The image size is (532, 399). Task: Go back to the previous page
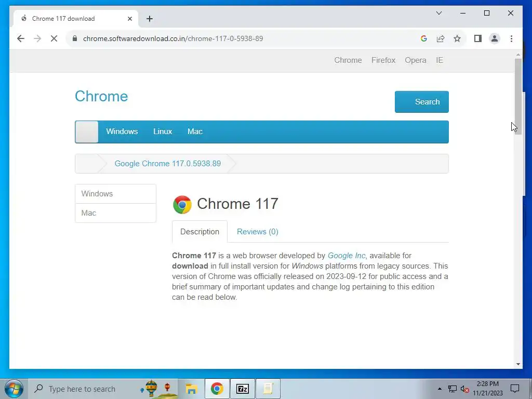pyautogui.click(x=21, y=38)
